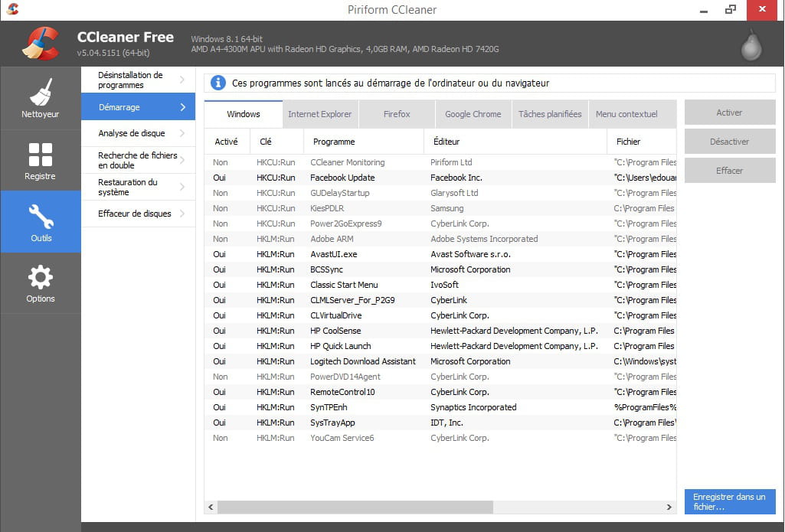Open Désinstallation de programmes
This screenshot has width=785, height=532.
coord(138,80)
